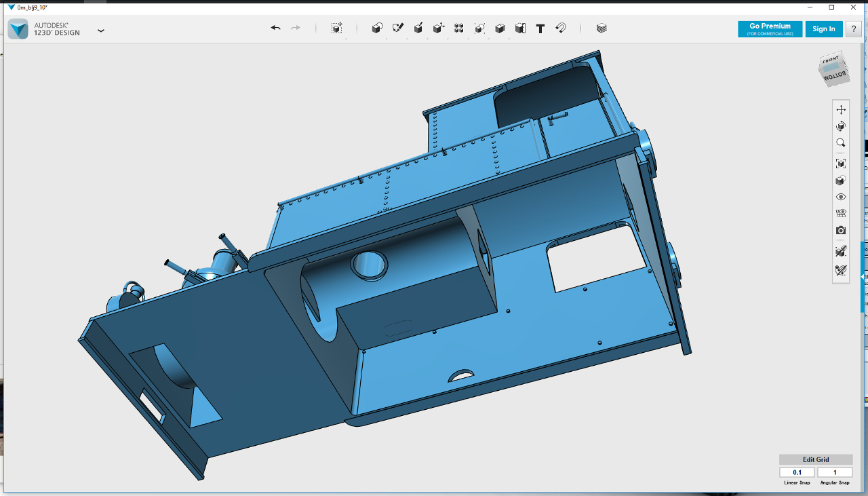Image resolution: width=868 pixels, height=496 pixels.
Task: Open the Angular Snap value box
Action: point(835,472)
